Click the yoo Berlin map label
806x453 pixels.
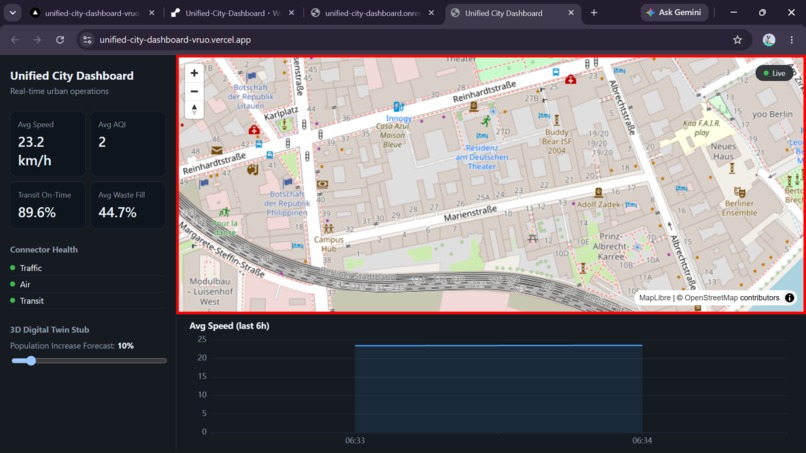[x=772, y=114]
